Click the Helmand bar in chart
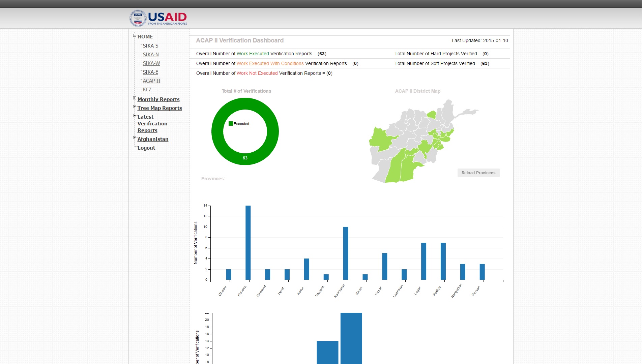The image size is (642, 364). pyautogui.click(x=267, y=274)
